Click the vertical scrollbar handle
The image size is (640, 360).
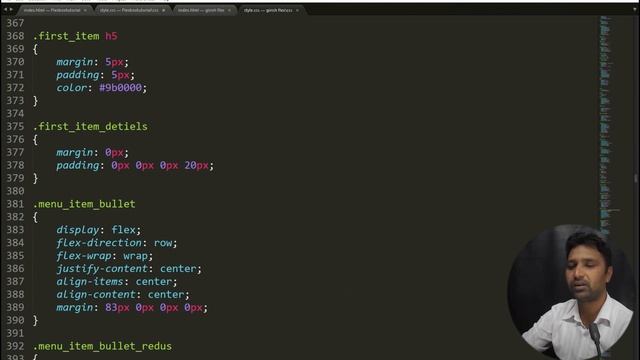pyautogui.click(x=636, y=178)
